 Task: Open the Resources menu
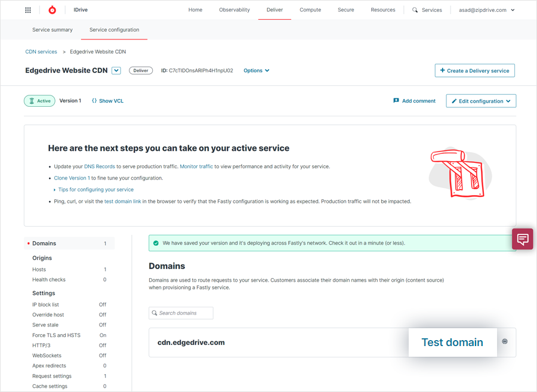pos(383,10)
